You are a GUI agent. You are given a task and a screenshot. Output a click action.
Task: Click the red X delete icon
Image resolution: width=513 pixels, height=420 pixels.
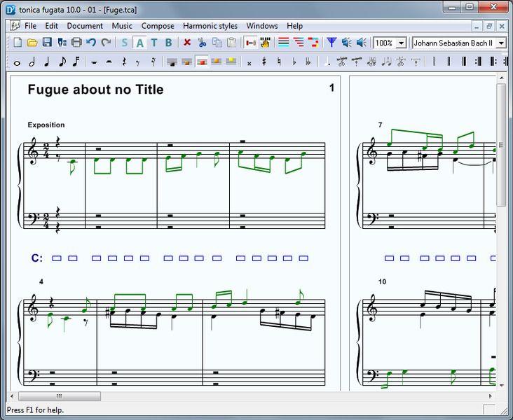[x=187, y=43]
